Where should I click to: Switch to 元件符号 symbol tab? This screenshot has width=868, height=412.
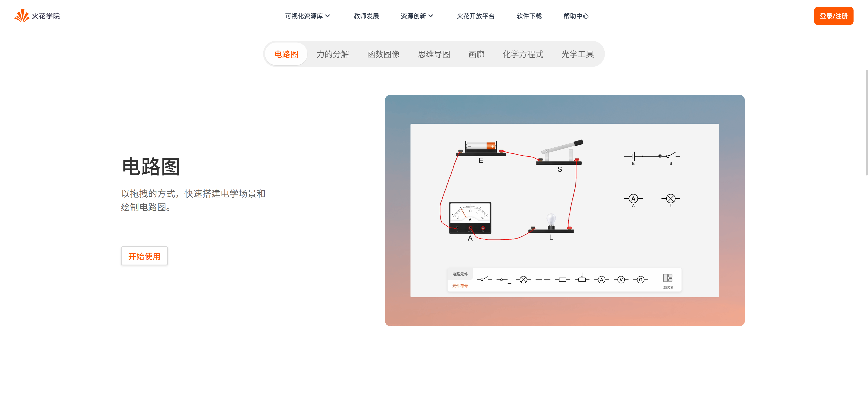tap(460, 286)
